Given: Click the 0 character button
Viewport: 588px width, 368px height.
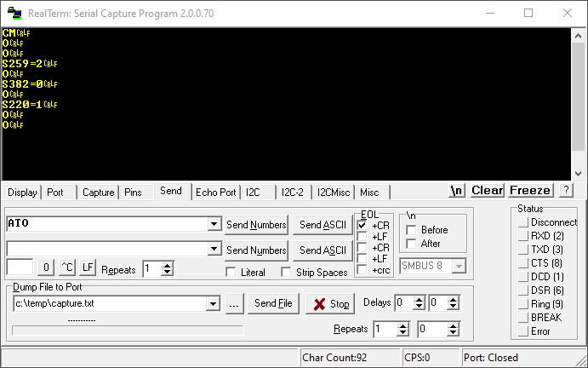Looking at the screenshot, I should click(46, 268).
